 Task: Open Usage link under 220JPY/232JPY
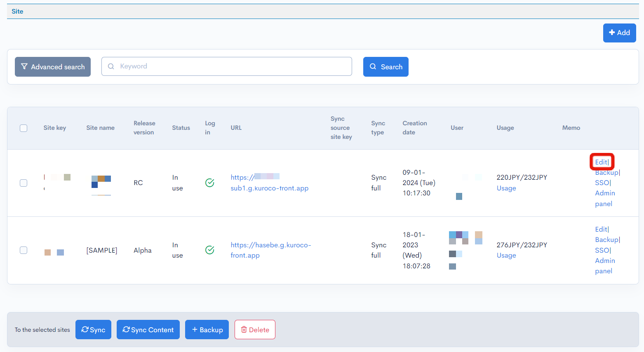(506, 188)
